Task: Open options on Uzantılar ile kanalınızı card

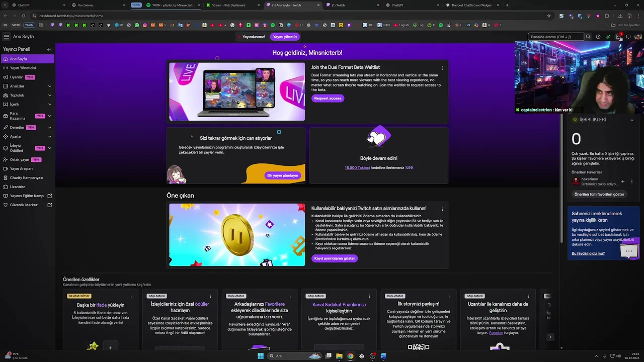Action: point(528,296)
